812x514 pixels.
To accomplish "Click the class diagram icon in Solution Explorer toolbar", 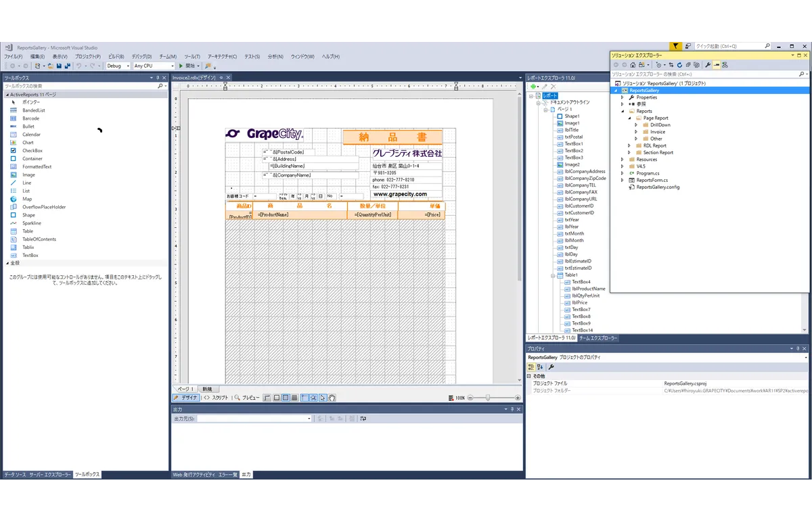I will coord(725,65).
